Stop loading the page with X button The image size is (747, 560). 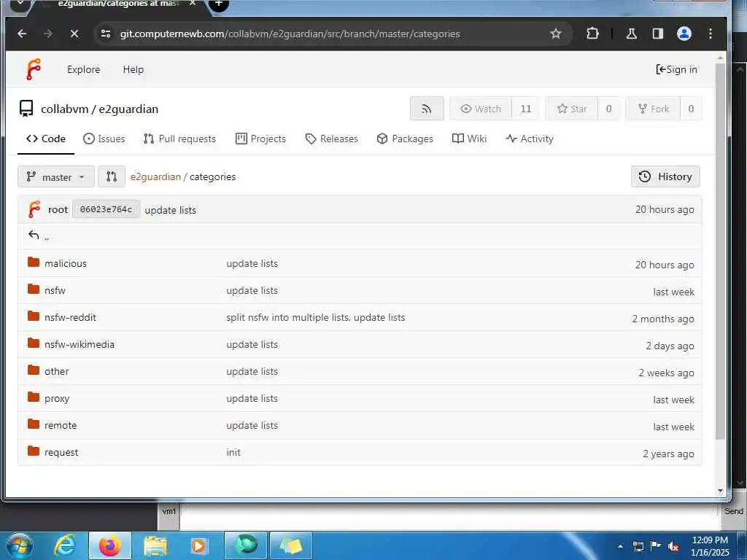coord(74,34)
